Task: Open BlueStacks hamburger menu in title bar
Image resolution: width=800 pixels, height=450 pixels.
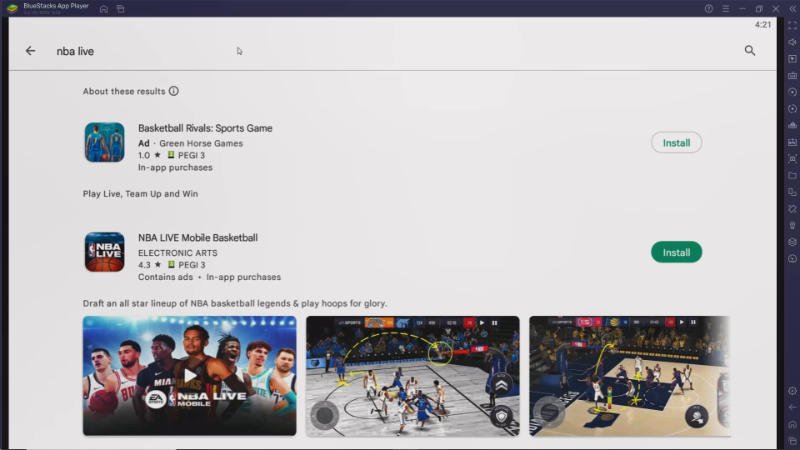Action: [x=726, y=9]
